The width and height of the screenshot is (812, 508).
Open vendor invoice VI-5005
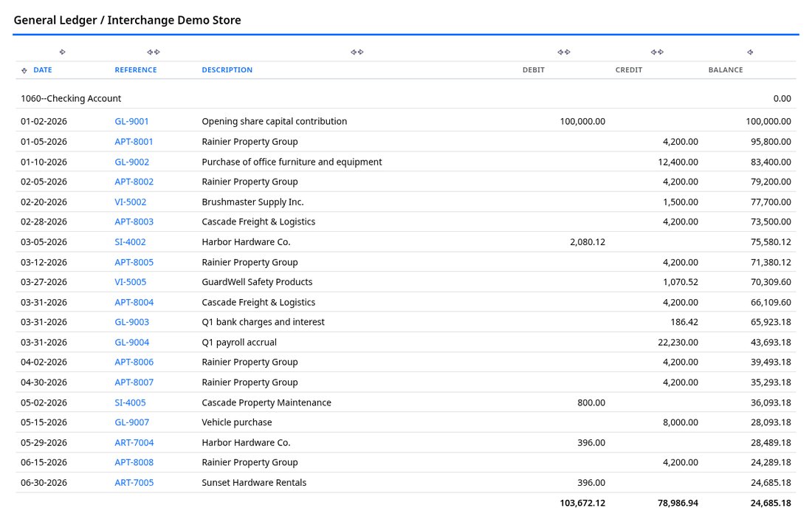tap(130, 282)
